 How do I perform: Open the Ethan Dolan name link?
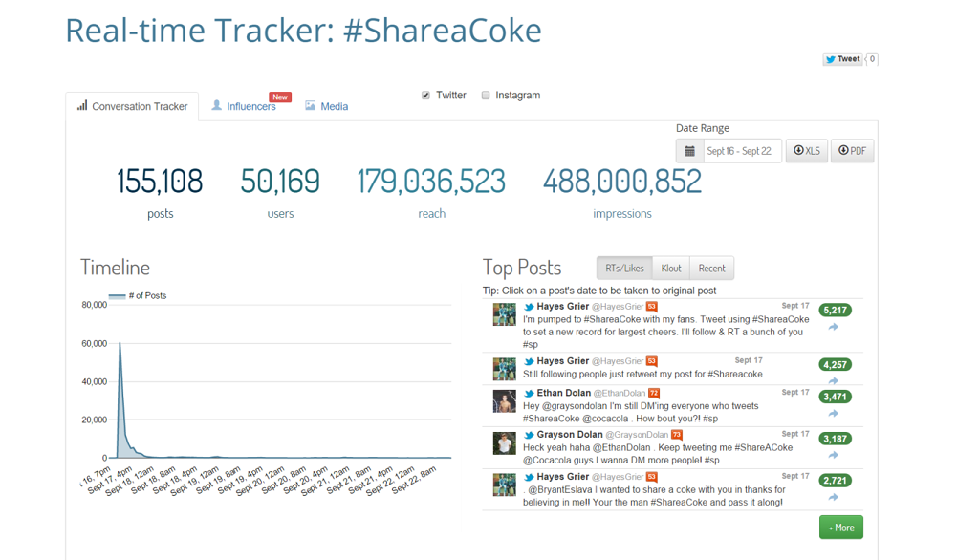click(564, 394)
